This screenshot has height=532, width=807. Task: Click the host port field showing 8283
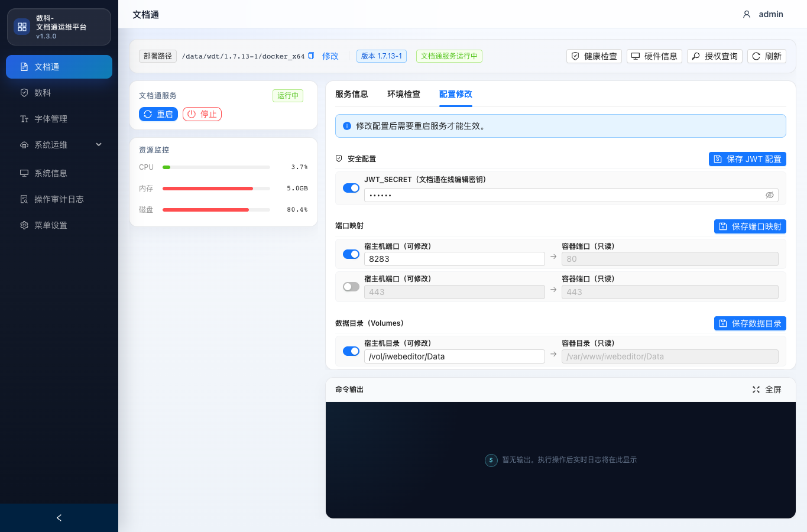point(455,259)
